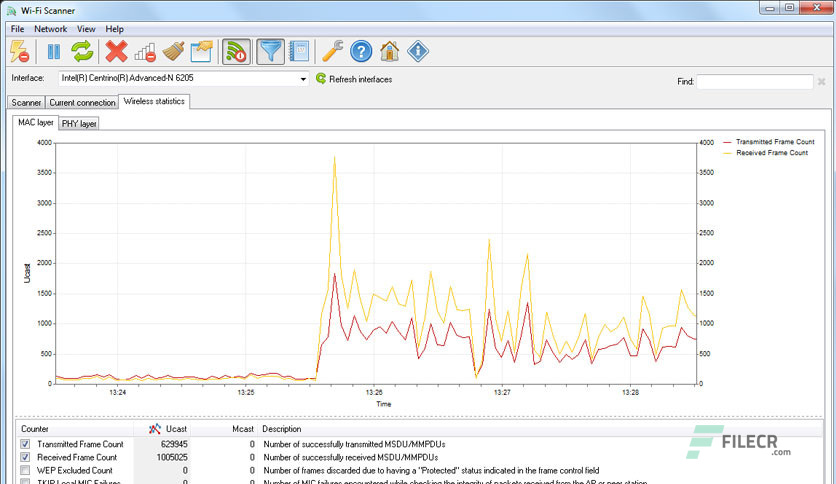
Task: Click description of successfully transmitted MSDU/MMPDUs
Action: 354,444
